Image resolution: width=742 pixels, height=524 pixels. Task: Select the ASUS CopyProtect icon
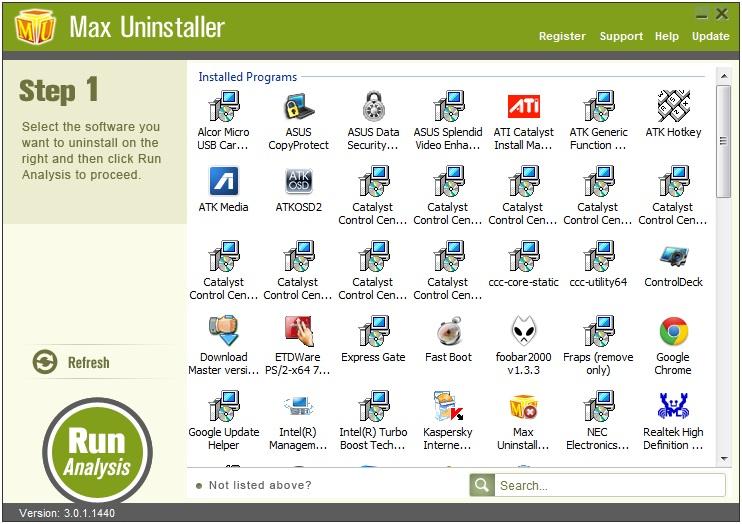299,106
